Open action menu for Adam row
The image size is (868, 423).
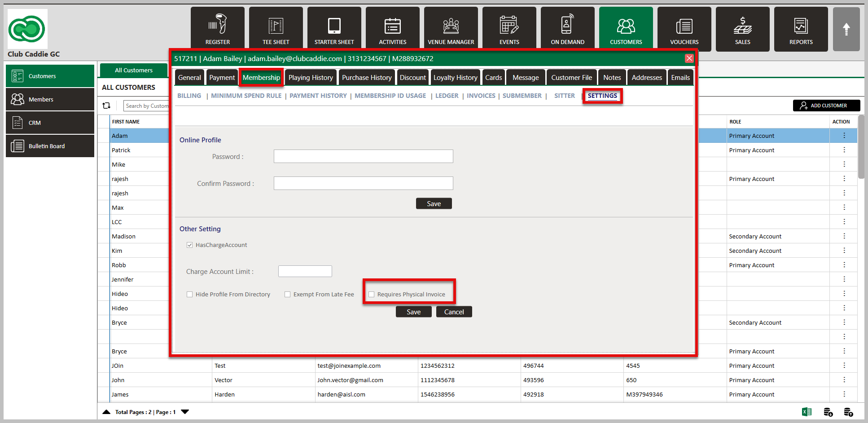click(x=844, y=136)
